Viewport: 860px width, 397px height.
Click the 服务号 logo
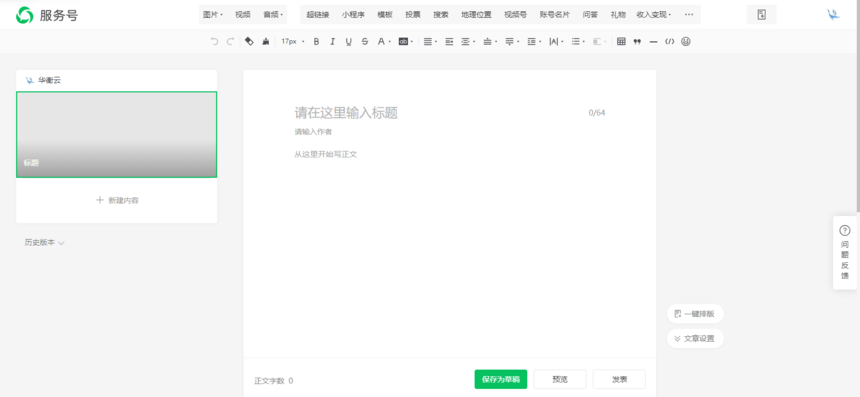(x=47, y=15)
